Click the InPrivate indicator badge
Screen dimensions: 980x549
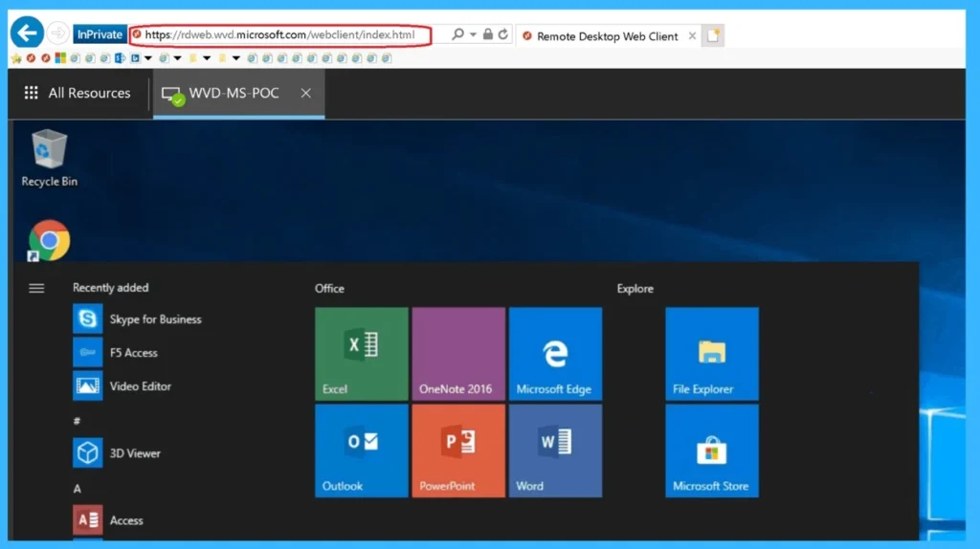coord(100,34)
